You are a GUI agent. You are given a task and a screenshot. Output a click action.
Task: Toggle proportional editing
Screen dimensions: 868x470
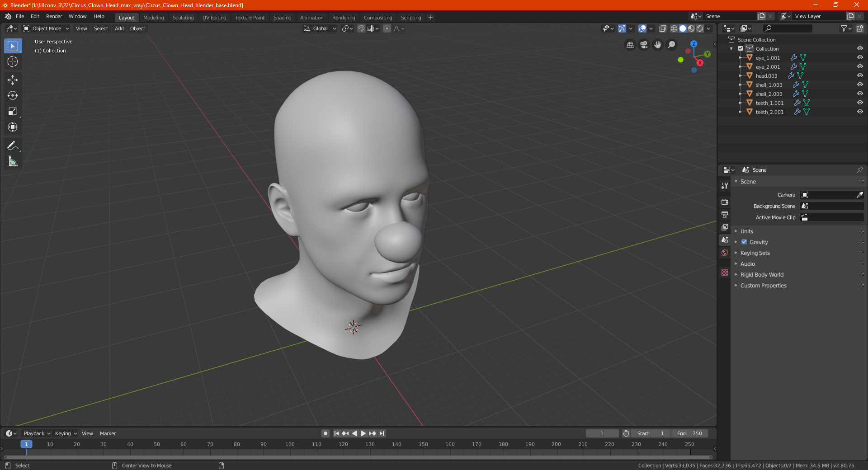click(387, 28)
